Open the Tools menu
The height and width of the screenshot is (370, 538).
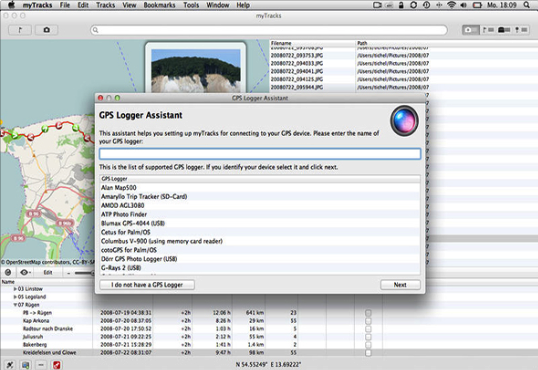tap(191, 5)
